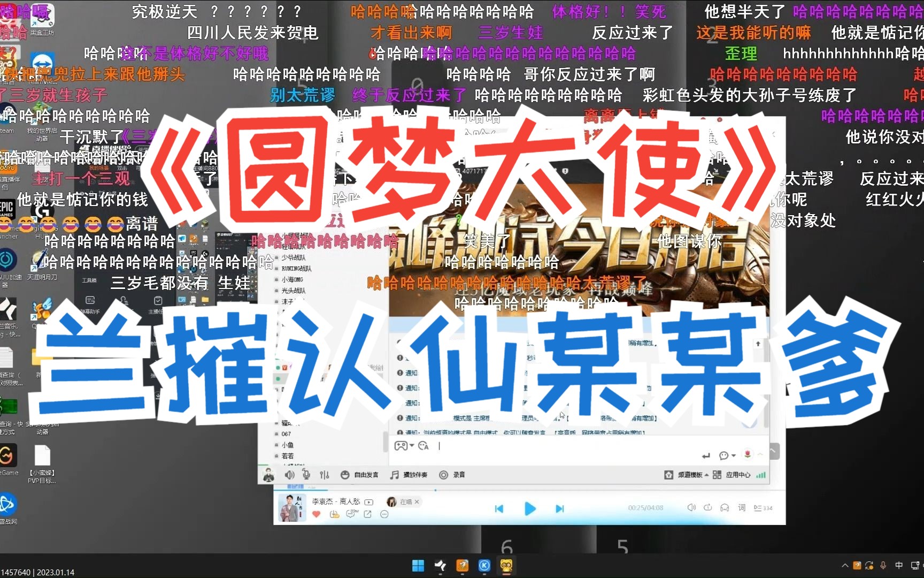Open the blue K app in taskbar
This screenshot has width=924, height=578.
point(484,566)
